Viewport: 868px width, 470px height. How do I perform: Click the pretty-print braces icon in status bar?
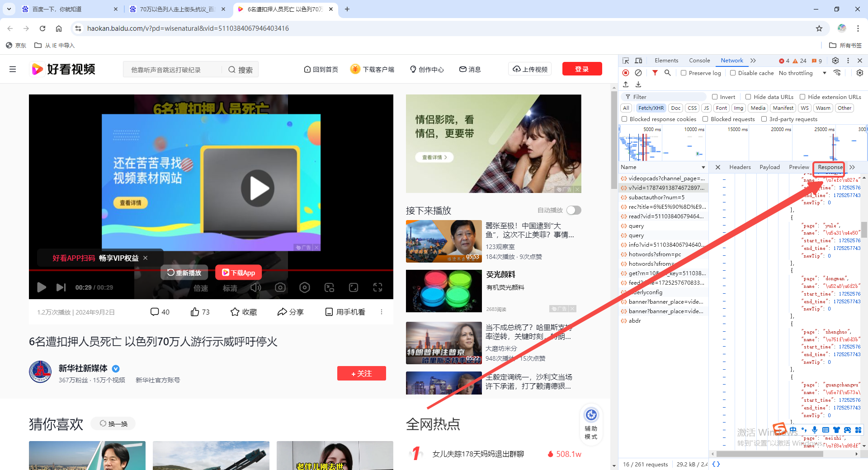716,464
